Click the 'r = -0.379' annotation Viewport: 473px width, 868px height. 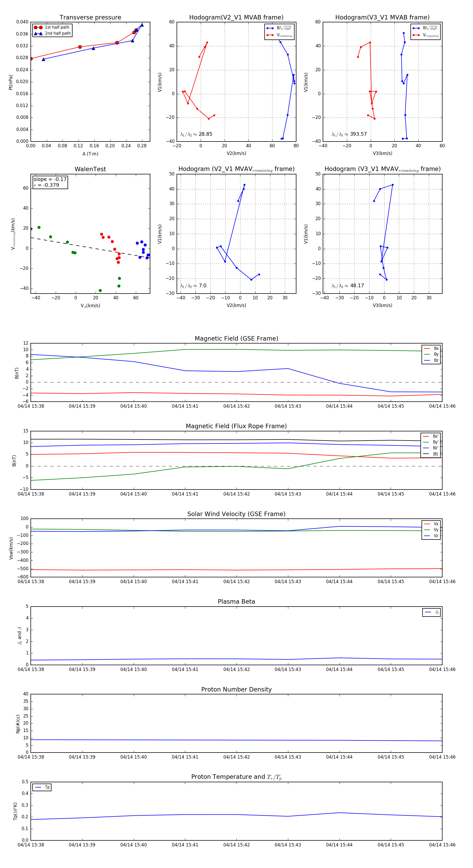coord(47,185)
